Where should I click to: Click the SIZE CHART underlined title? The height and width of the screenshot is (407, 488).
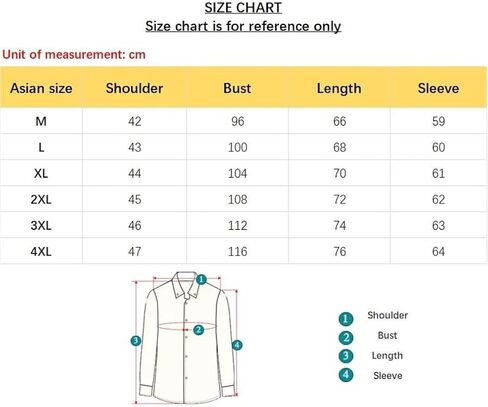pos(243,8)
